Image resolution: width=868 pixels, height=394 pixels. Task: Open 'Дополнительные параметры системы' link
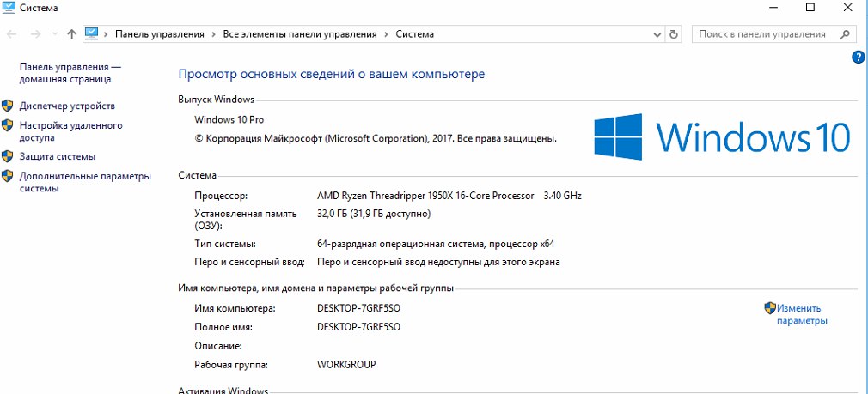(x=85, y=182)
